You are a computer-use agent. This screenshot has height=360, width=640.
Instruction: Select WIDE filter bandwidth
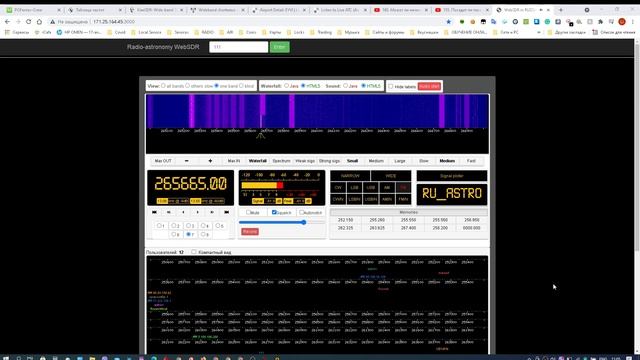391,176
